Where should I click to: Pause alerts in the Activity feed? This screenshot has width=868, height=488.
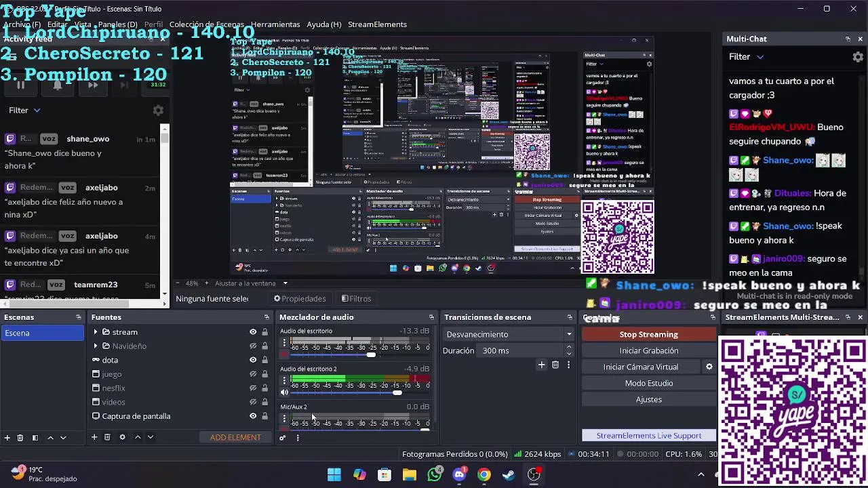[20, 85]
